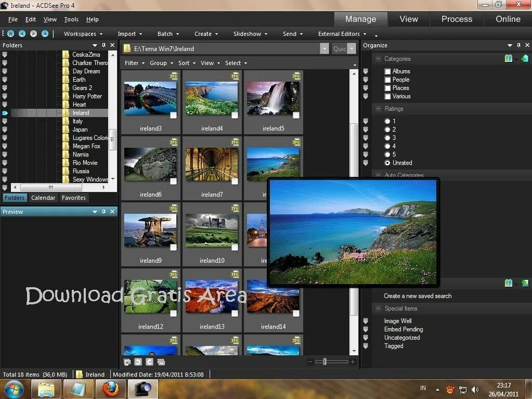The width and height of the screenshot is (532, 399).
Task: Click the JPG badge on ireland3 thumbnail
Action: point(173,76)
